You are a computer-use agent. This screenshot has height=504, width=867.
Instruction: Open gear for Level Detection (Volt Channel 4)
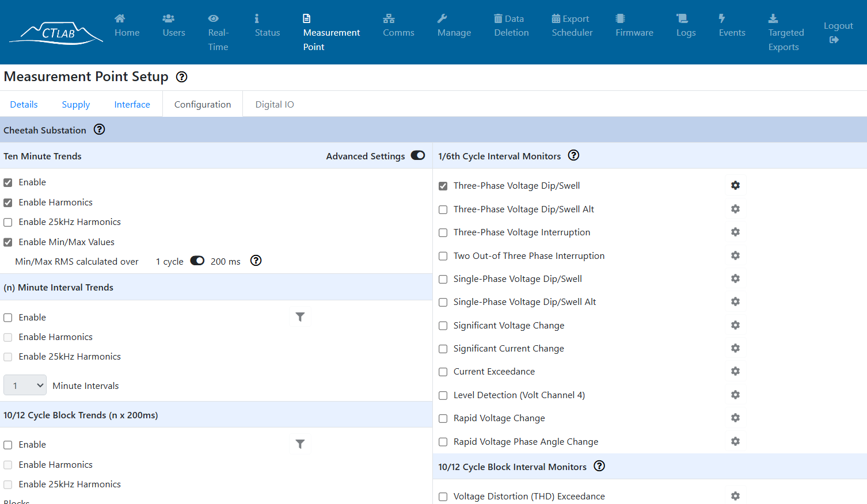[x=735, y=395]
